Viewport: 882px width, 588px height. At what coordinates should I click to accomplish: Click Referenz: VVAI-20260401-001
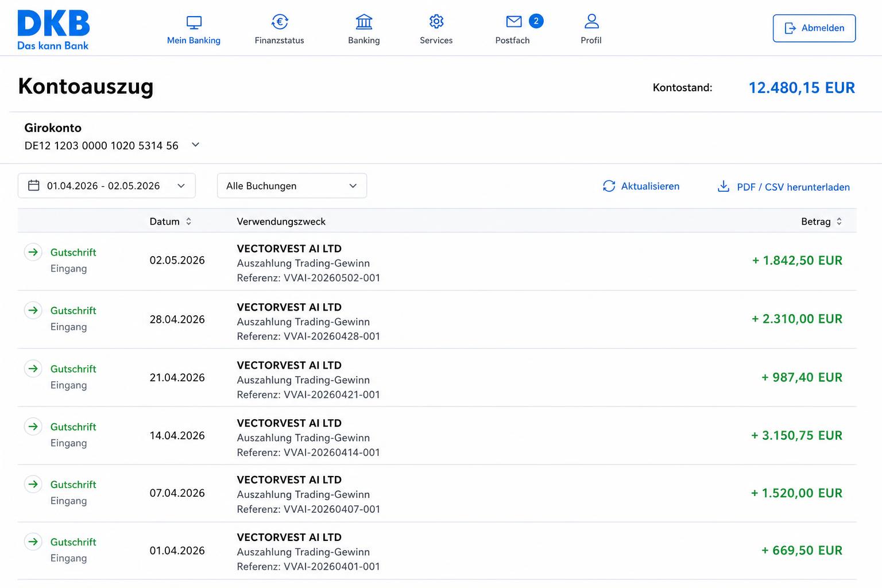308,567
